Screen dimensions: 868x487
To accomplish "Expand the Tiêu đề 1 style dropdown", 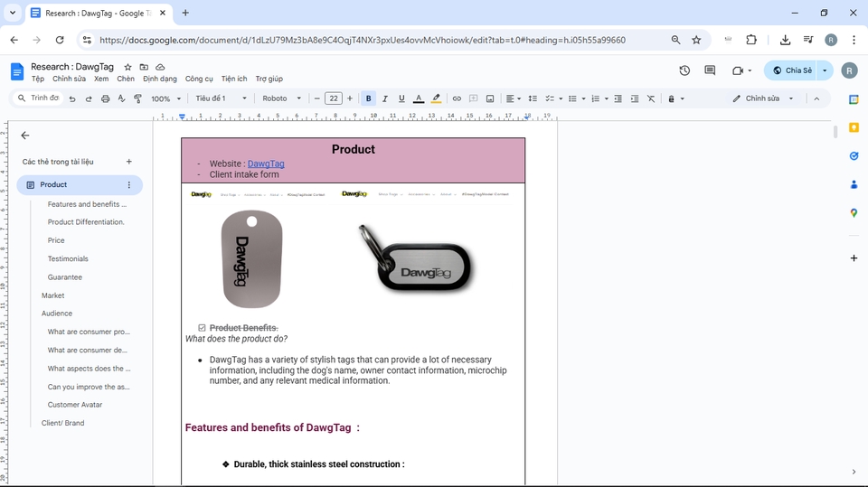I will coord(221,98).
